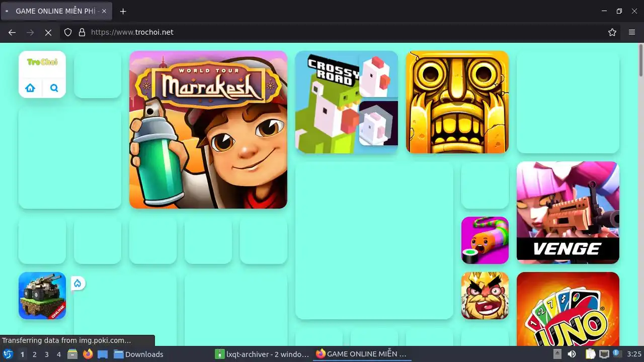Switch to virtual desktop 4
644x362 pixels.
[x=58, y=354]
